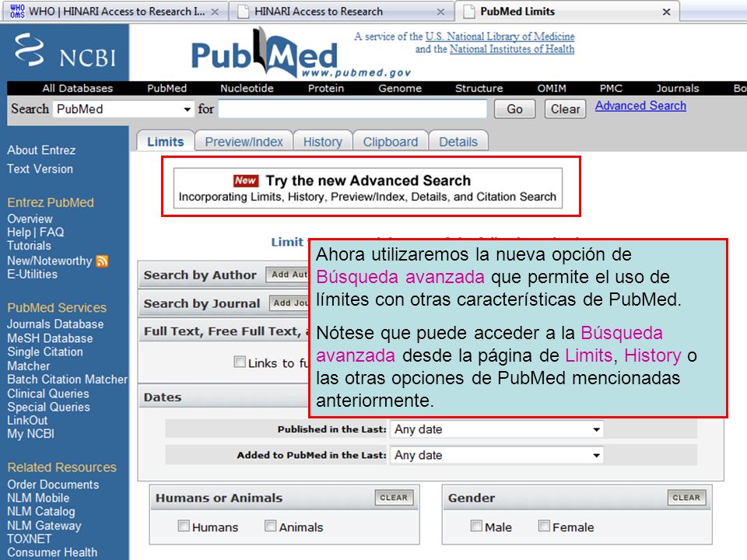Click Try the new Advanced Search banner
This screenshot has width=747, height=560.
tap(368, 187)
